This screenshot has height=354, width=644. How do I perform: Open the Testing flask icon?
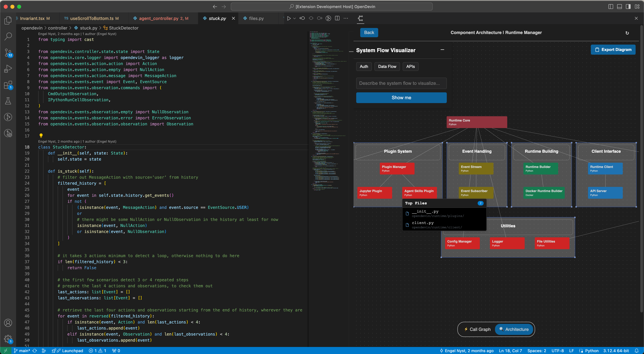click(x=8, y=101)
